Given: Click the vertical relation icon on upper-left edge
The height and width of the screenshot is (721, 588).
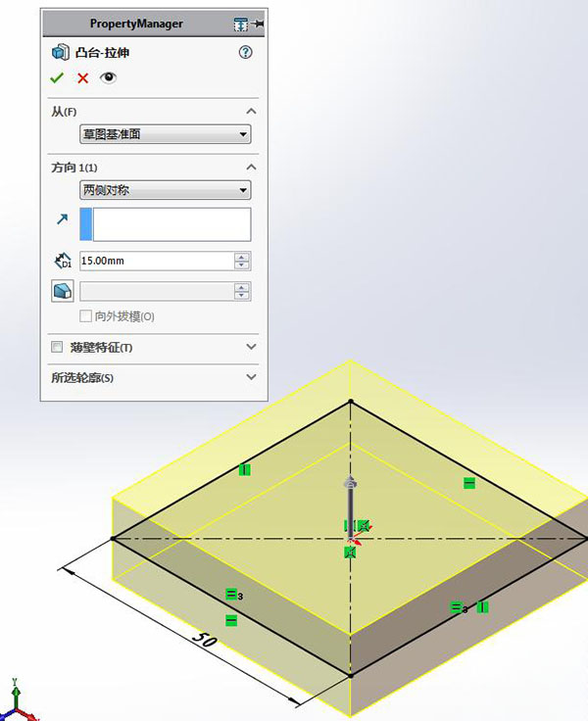Looking at the screenshot, I should pos(245,470).
